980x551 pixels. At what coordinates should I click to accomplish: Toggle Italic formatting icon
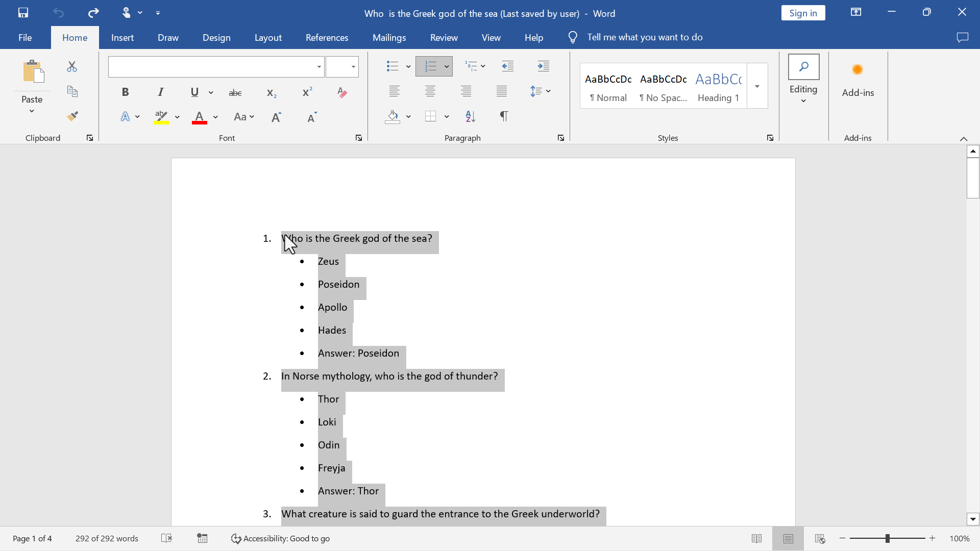point(160,91)
